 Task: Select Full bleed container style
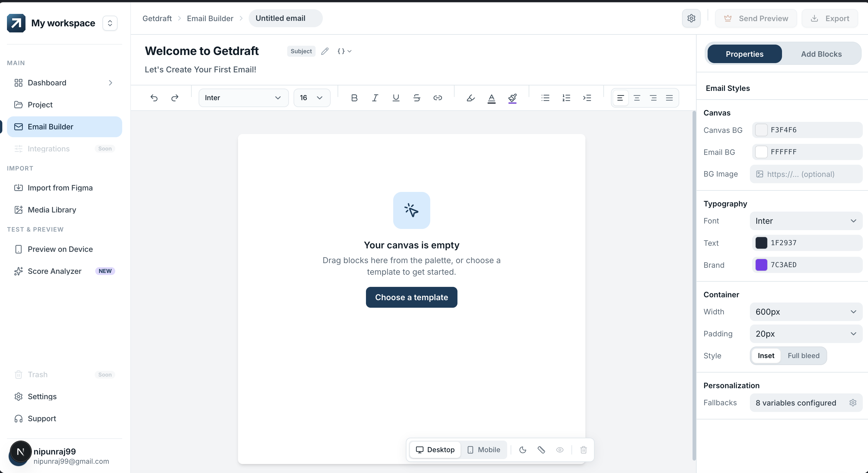pos(803,356)
